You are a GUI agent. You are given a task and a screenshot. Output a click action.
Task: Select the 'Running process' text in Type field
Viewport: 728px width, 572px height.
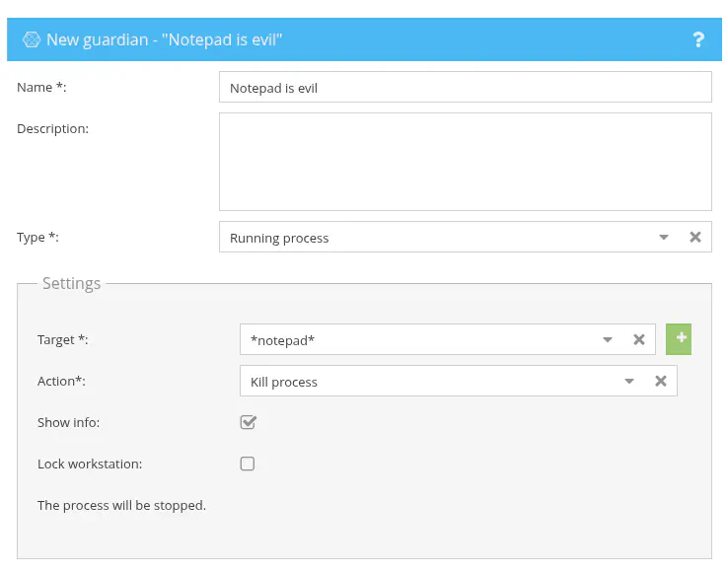pyautogui.click(x=279, y=238)
